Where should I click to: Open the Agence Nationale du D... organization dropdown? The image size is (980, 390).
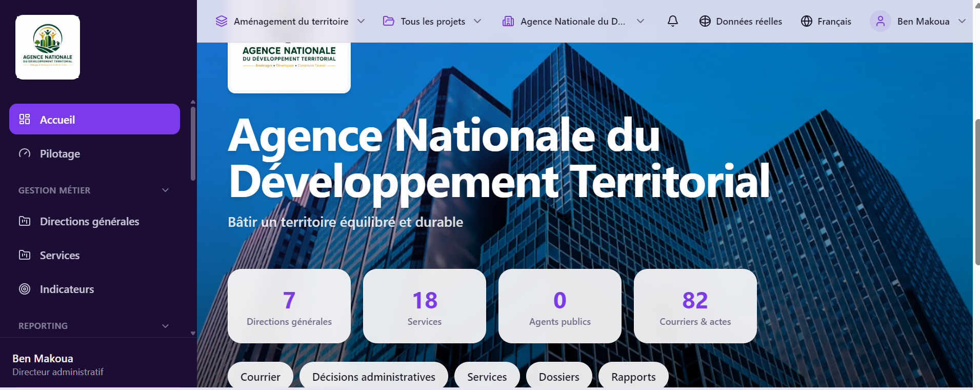pos(641,21)
